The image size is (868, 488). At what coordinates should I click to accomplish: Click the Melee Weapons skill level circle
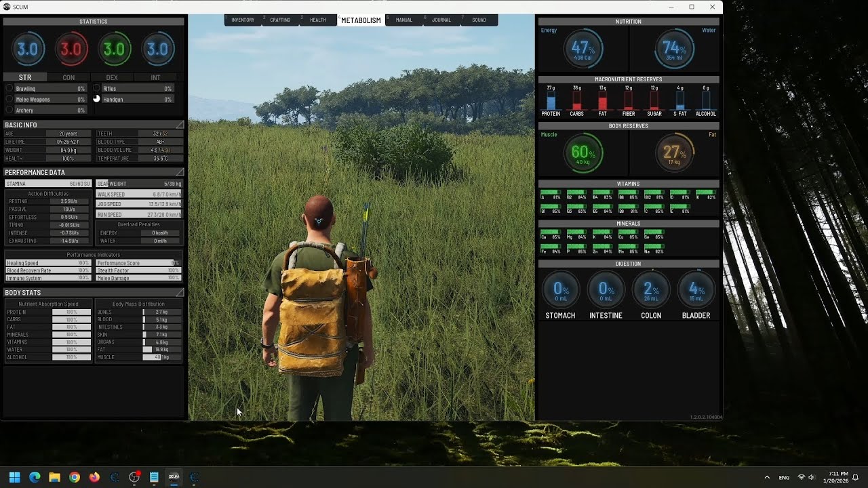9,99
